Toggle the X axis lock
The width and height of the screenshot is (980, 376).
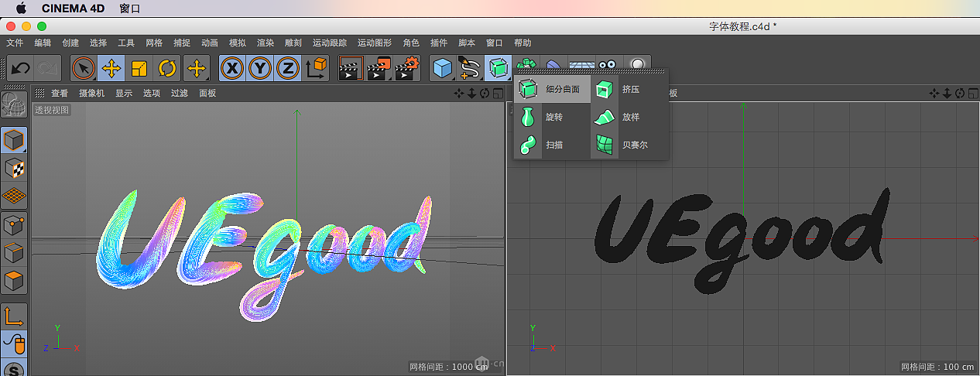tap(232, 69)
